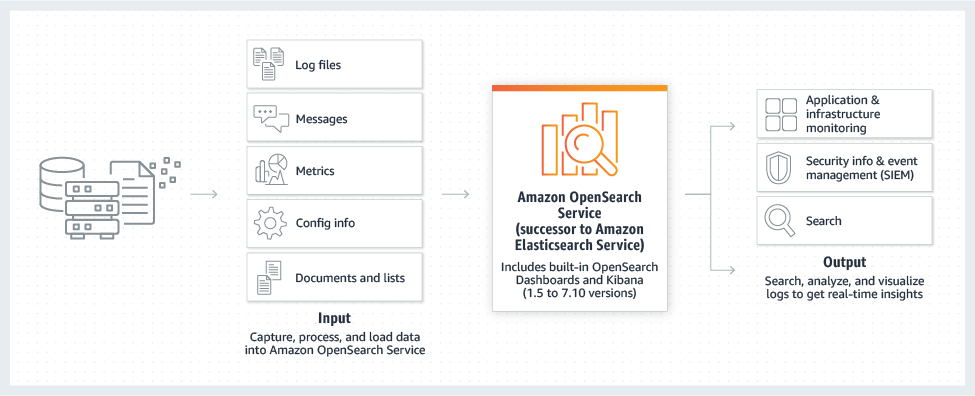The width and height of the screenshot is (975, 396).
Task: Click the Input heading
Action: tap(335, 318)
